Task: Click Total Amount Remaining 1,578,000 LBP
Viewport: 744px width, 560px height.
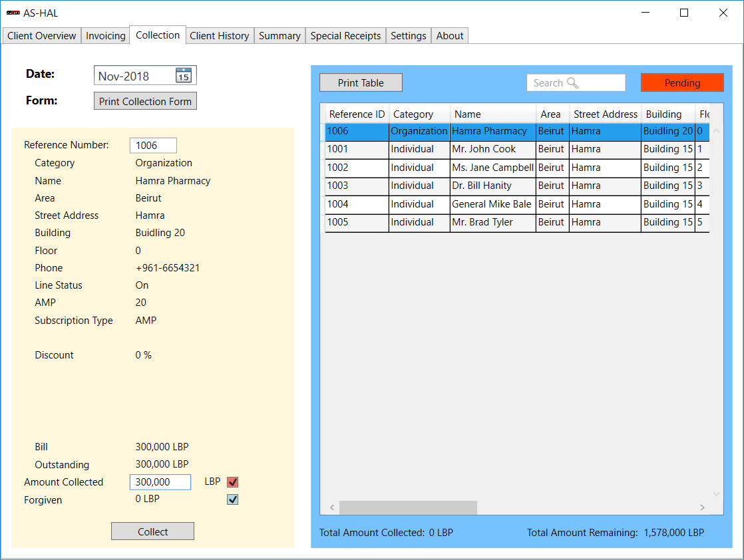Action: (616, 533)
